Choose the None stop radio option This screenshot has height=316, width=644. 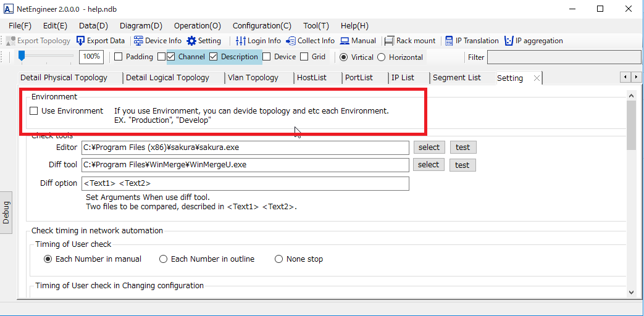[278, 259]
